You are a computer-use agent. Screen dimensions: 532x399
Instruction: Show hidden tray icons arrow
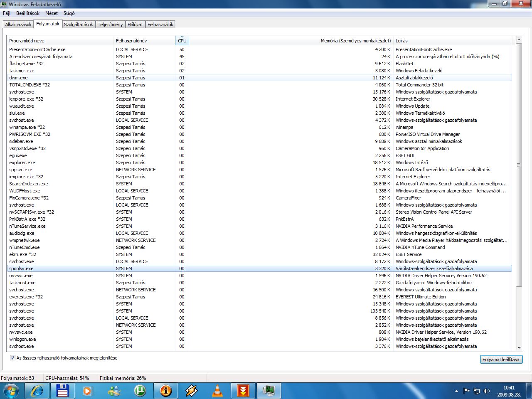click(456, 391)
